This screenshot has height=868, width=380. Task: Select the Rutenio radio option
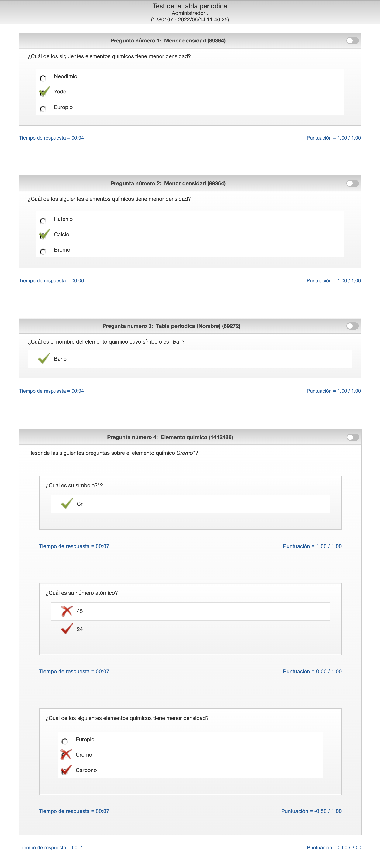tap(43, 221)
